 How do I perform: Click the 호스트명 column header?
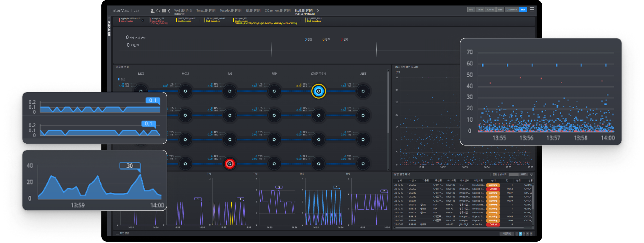coord(452,180)
